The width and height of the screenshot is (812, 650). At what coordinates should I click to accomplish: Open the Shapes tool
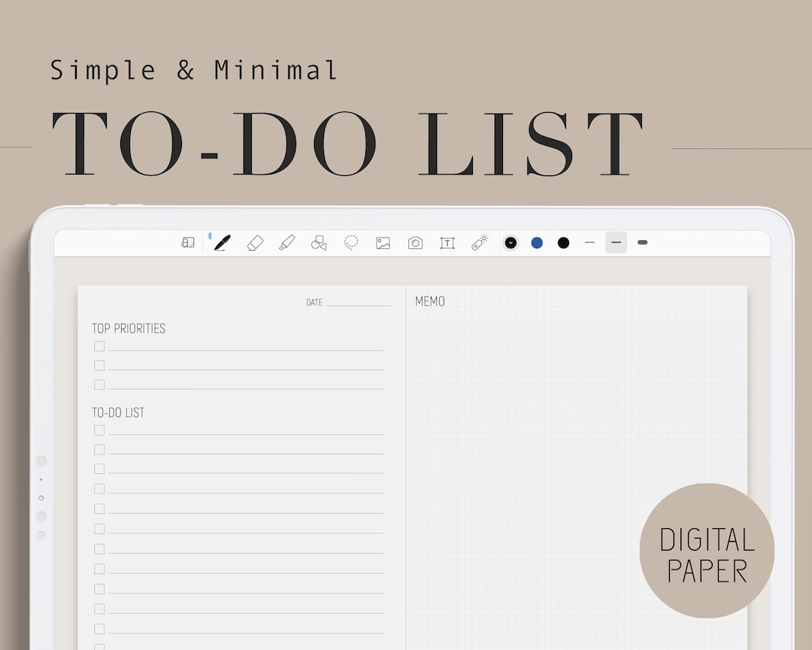[319, 242]
